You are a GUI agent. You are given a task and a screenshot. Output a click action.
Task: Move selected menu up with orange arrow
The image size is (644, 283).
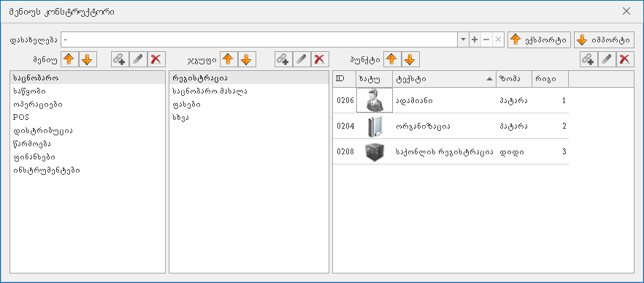[69, 60]
